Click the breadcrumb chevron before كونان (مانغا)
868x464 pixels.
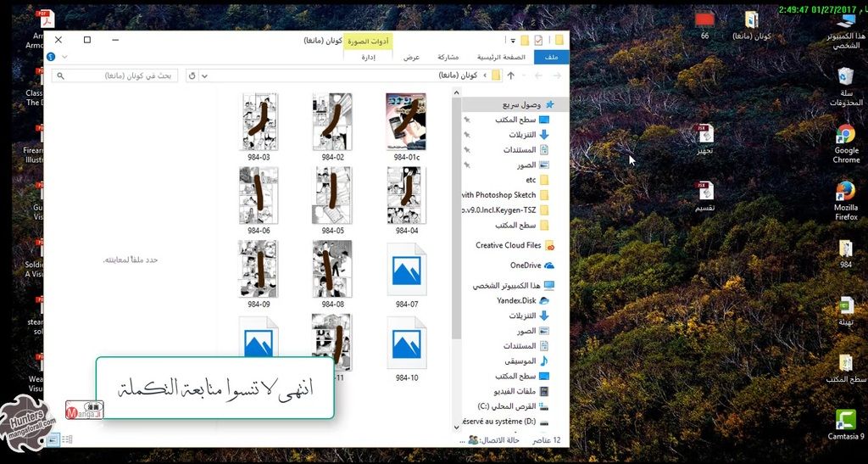pyautogui.click(x=485, y=75)
